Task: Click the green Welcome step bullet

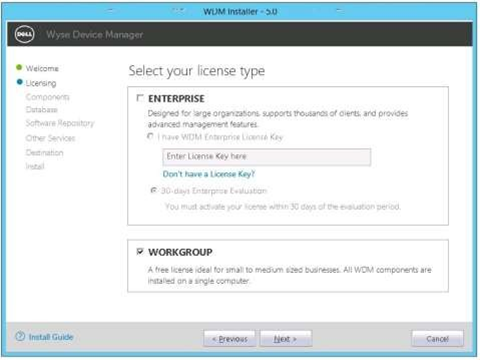Action: (19, 68)
